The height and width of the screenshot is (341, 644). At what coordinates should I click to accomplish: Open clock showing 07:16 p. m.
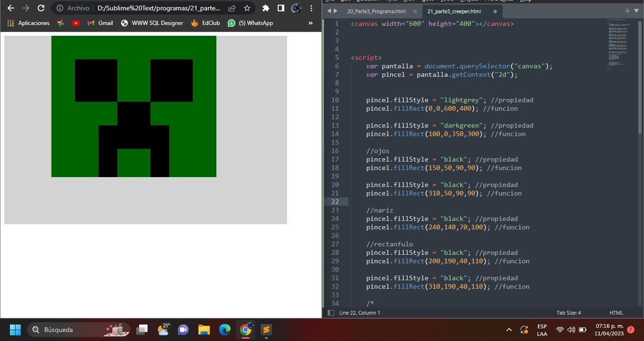coord(609,330)
